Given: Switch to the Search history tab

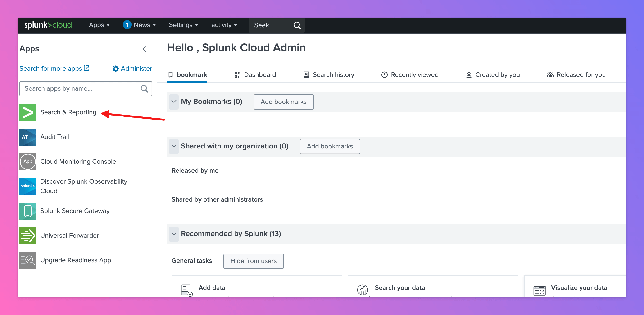Looking at the screenshot, I should (x=328, y=74).
